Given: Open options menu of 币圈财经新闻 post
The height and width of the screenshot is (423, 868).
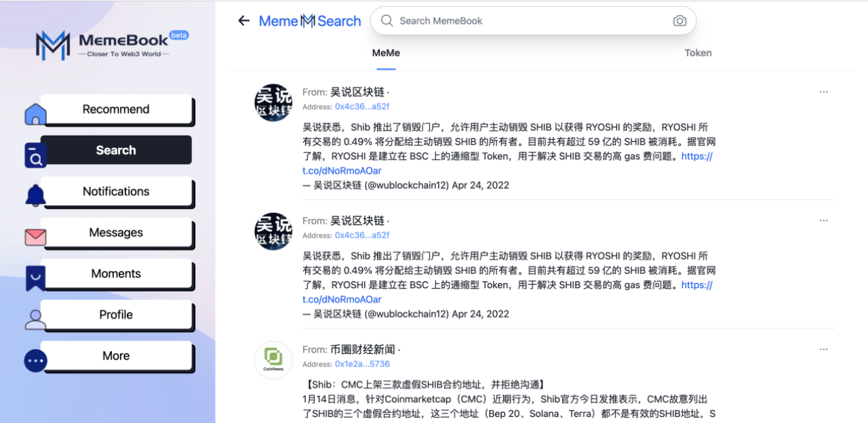Looking at the screenshot, I should coord(823,349).
